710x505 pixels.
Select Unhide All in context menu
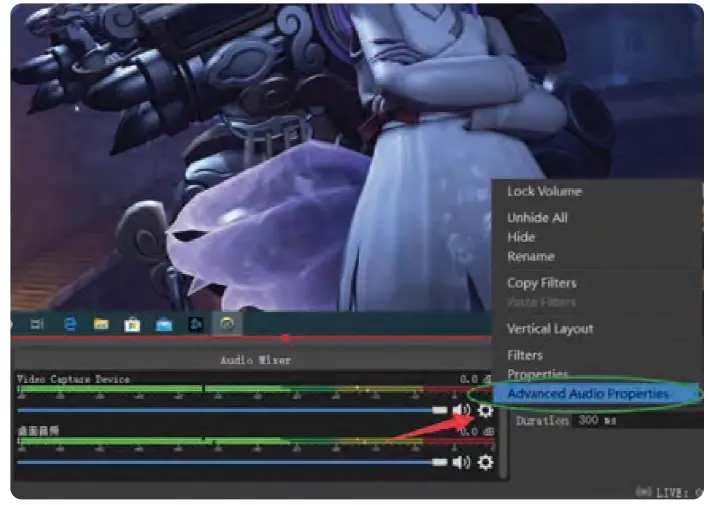point(537,218)
